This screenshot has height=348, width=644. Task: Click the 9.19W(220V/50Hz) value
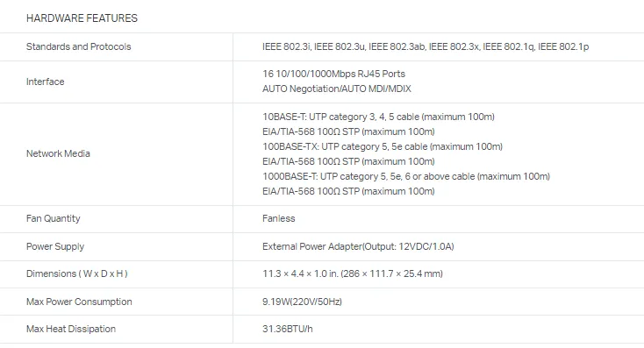(302, 302)
